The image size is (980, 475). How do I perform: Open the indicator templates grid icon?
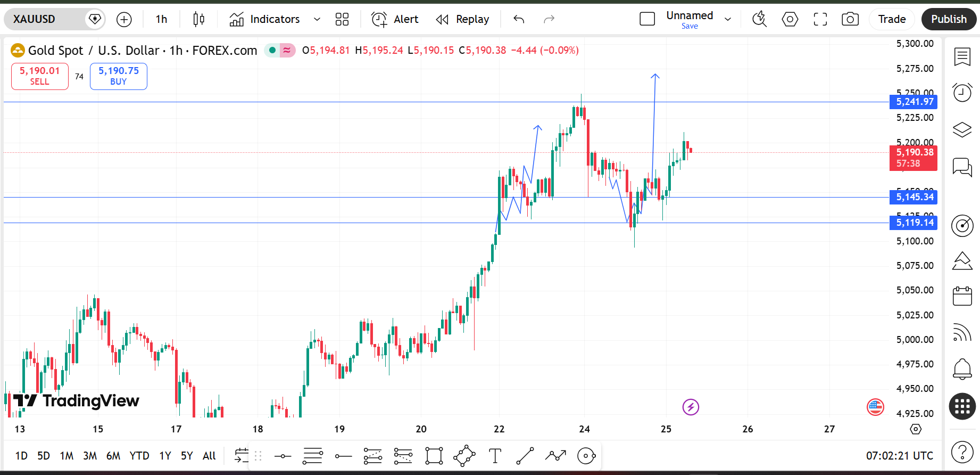tap(342, 20)
